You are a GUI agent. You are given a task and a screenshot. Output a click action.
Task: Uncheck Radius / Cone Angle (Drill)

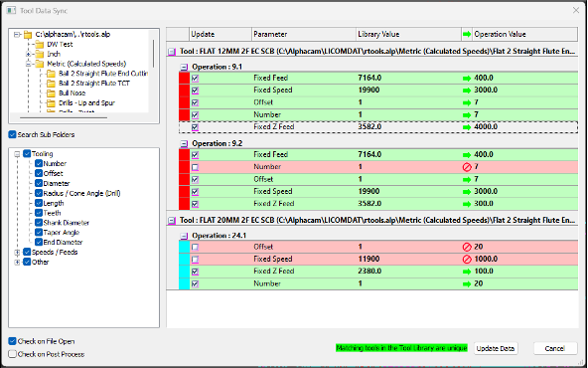click(x=39, y=193)
